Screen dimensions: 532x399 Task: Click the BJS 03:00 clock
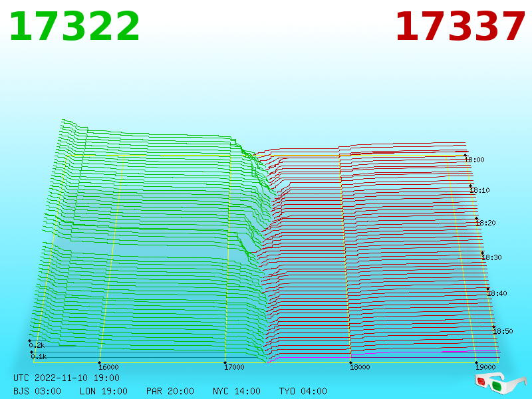(x=37, y=391)
